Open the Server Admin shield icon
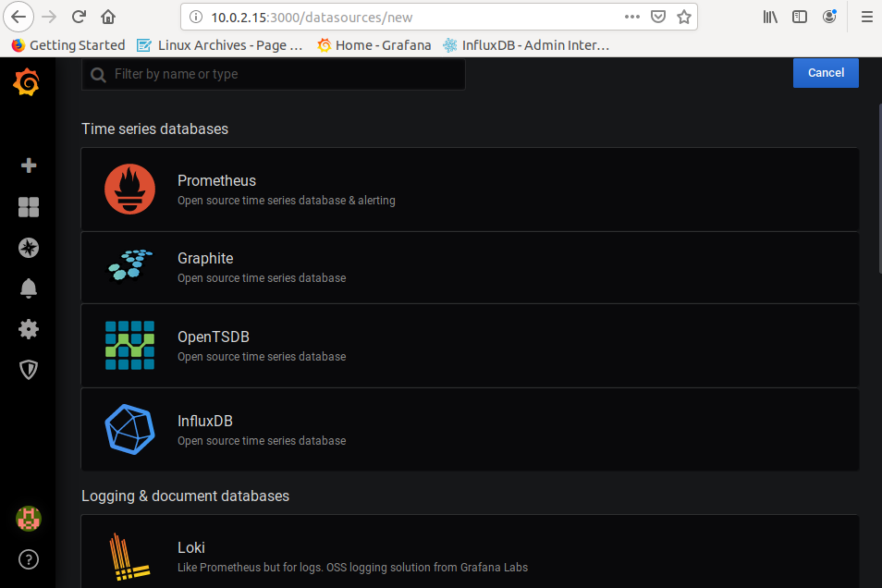This screenshot has width=882, height=588. (x=29, y=370)
